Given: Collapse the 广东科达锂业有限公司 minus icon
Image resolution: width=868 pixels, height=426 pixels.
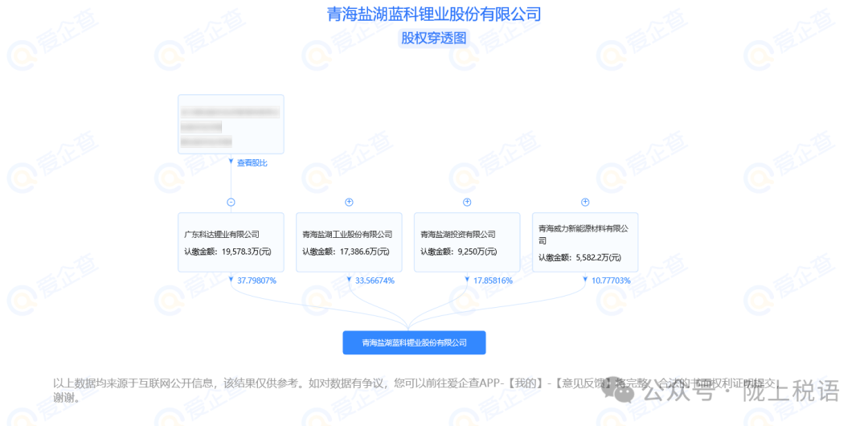Looking at the screenshot, I should click(x=231, y=203).
